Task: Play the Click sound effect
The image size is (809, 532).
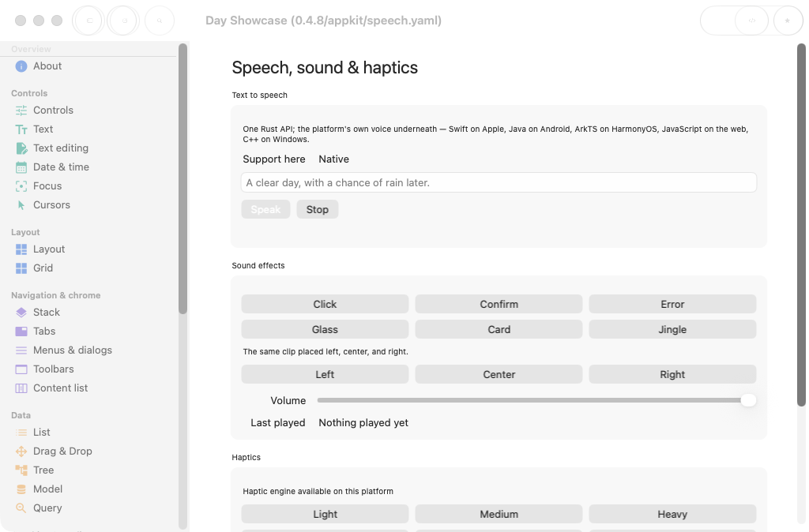Action: click(325, 304)
